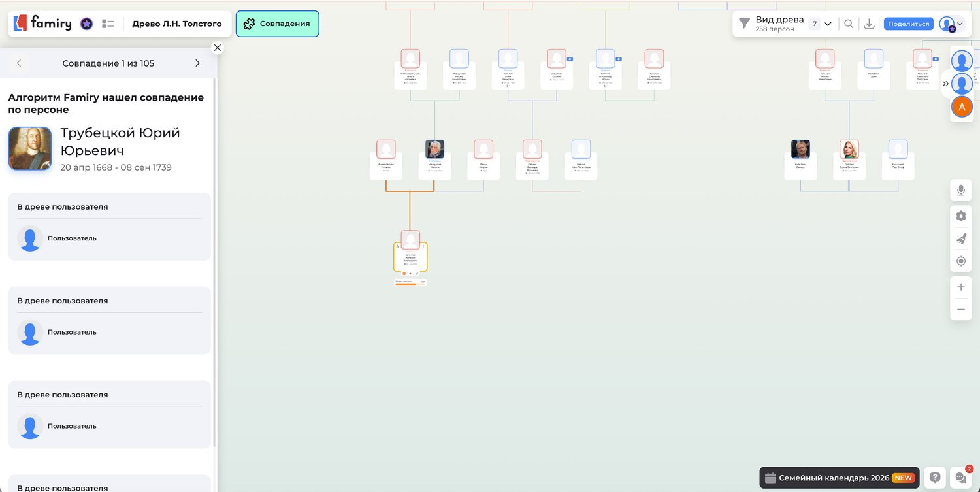This screenshot has height=492, width=980.
Task: Expand the user profile avatar menu
Action: [x=951, y=24]
